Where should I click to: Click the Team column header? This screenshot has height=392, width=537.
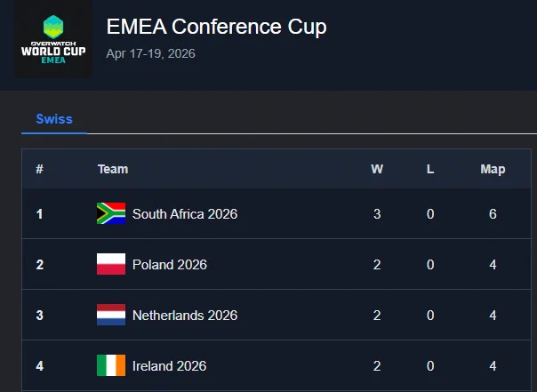tap(113, 169)
